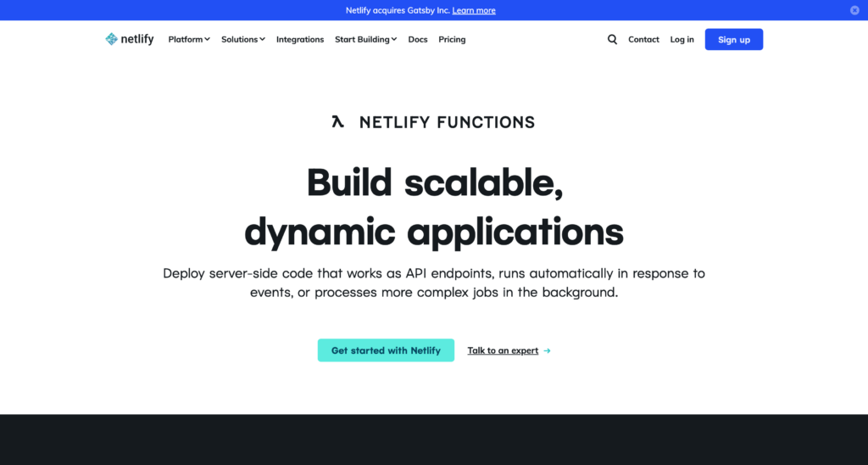Dismiss the Gatsby announcement banner
The height and width of the screenshot is (465, 868).
[x=854, y=10]
